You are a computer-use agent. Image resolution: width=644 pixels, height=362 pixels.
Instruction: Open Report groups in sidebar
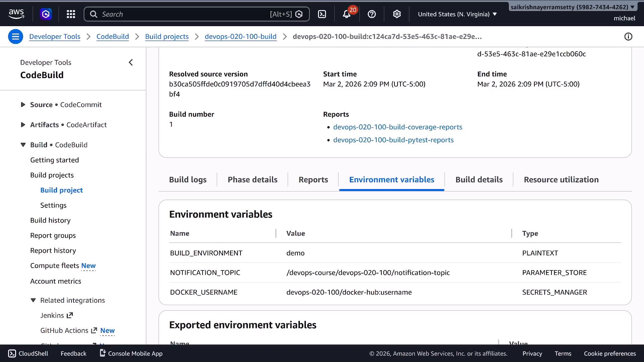click(x=53, y=235)
